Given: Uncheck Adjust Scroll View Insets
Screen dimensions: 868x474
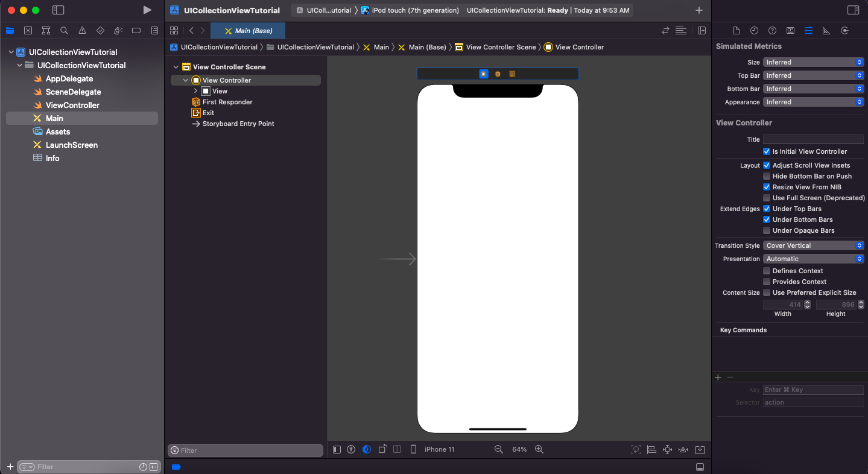Looking at the screenshot, I should [x=767, y=165].
